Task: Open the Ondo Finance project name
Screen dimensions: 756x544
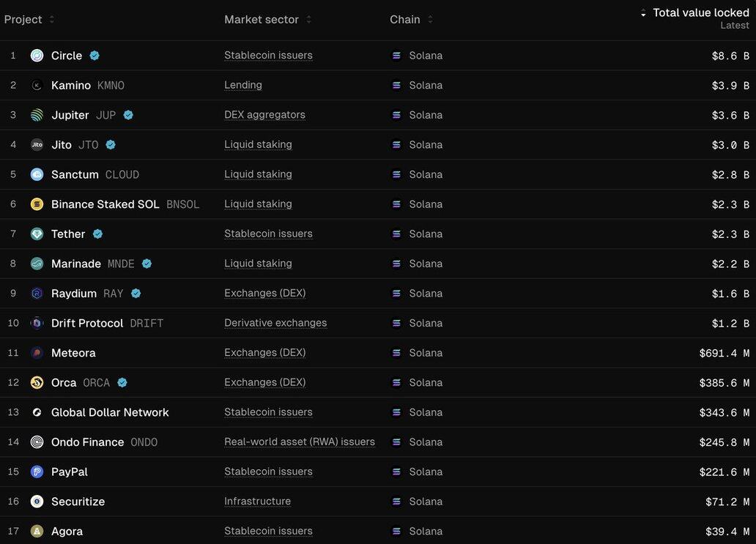Action: tap(88, 442)
